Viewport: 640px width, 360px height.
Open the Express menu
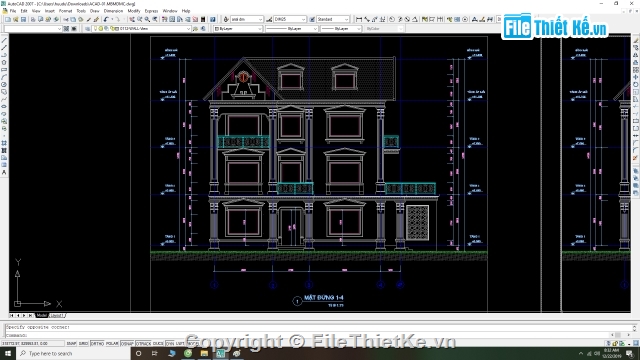click(151, 11)
